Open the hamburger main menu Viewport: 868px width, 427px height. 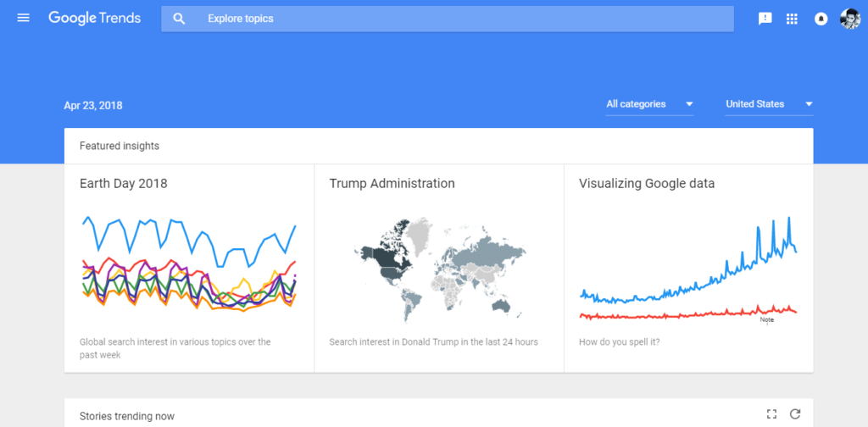click(23, 19)
